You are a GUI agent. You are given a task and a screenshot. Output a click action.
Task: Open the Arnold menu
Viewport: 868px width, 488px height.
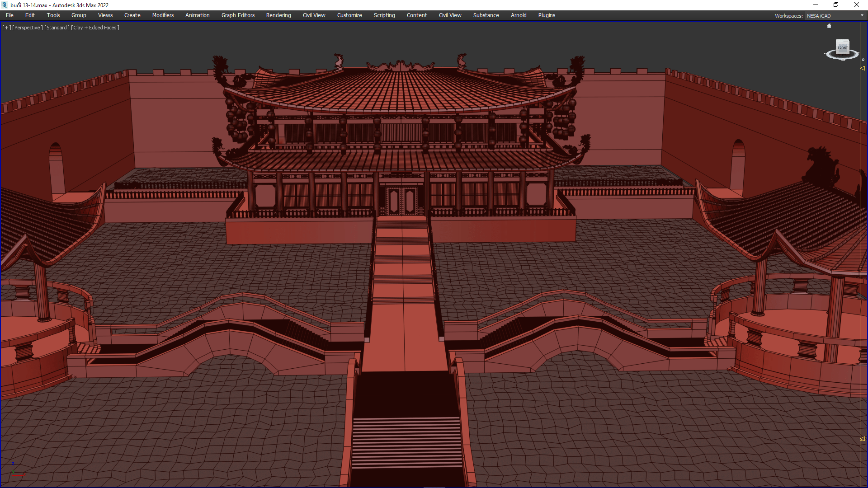tap(519, 15)
